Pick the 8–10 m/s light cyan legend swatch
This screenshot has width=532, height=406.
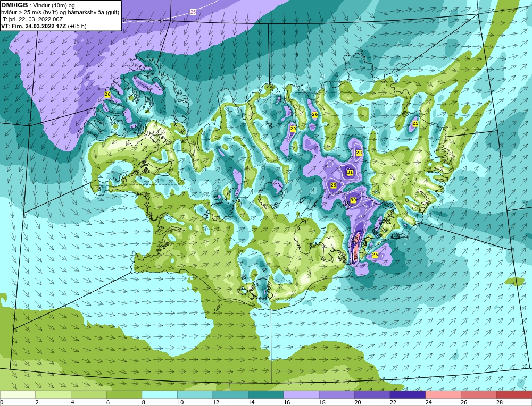[160, 394]
